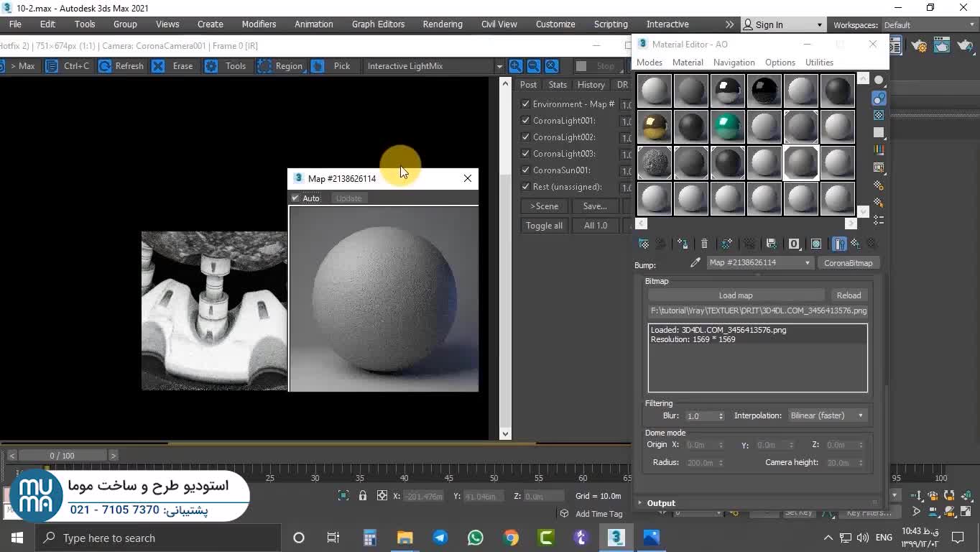Disable the CoronaSun001 light checkbox
980x552 pixels.
click(x=526, y=170)
